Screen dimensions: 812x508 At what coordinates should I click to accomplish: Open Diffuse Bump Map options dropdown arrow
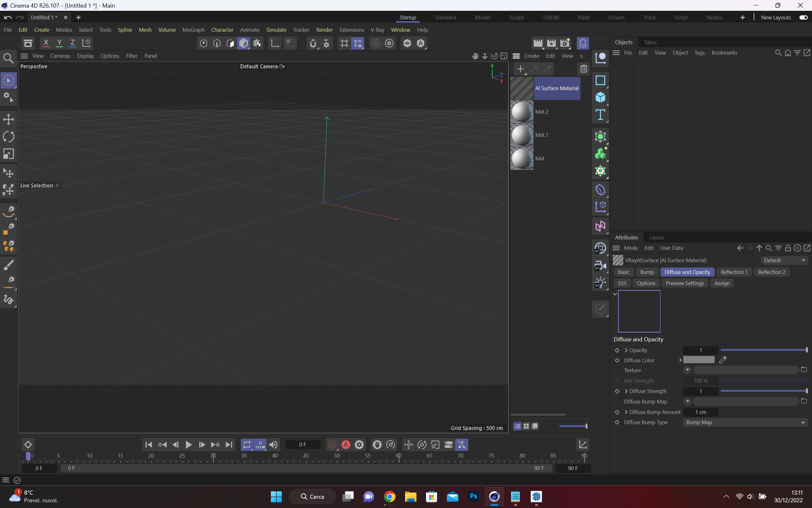(687, 402)
